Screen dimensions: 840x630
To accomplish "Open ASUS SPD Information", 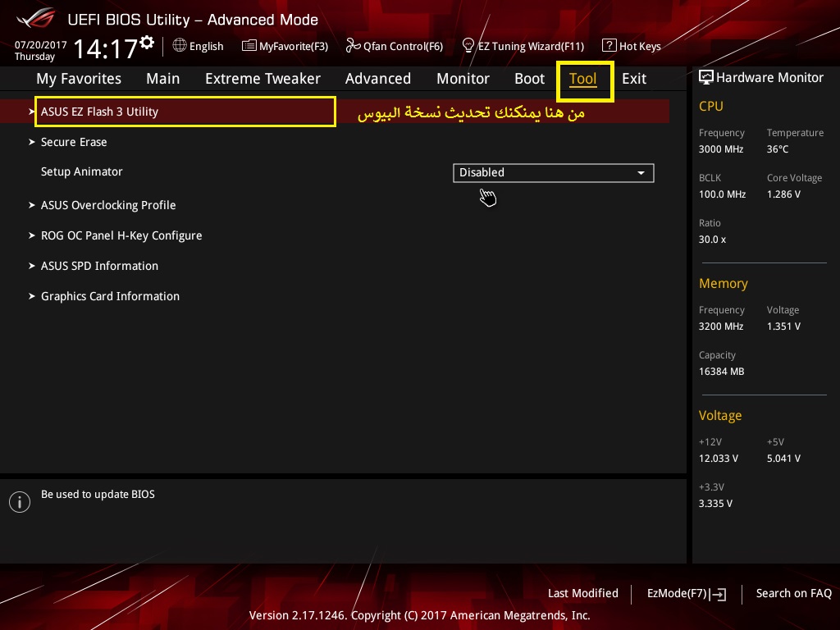I will click(x=99, y=266).
